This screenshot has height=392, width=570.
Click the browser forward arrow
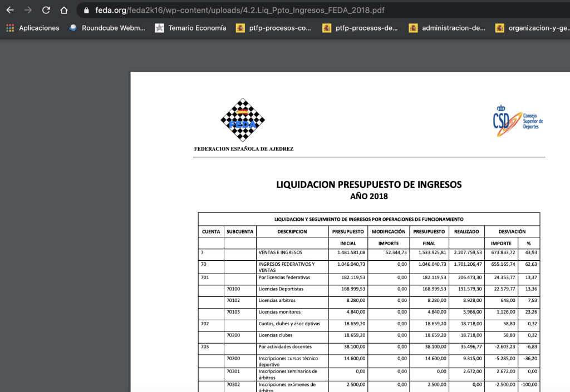[28, 10]
